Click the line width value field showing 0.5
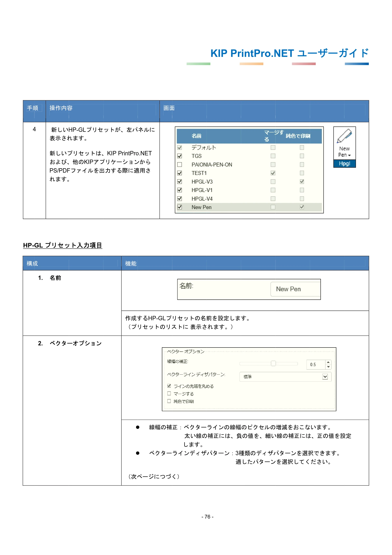Image resolution: width=392 pixels, height=555 pixels. pos(316,365)
